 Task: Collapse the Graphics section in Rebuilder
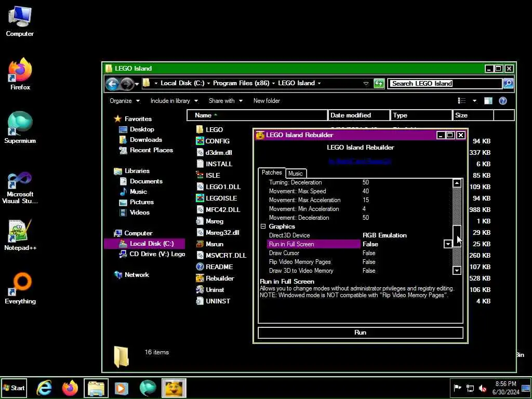pyautogui.click(x=263, y=227)
